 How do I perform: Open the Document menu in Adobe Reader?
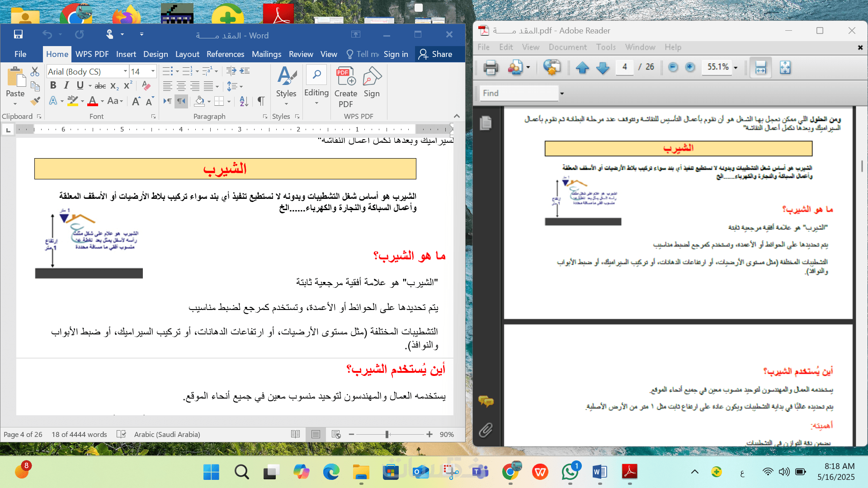pyautogui.click(x=567, y=47)
